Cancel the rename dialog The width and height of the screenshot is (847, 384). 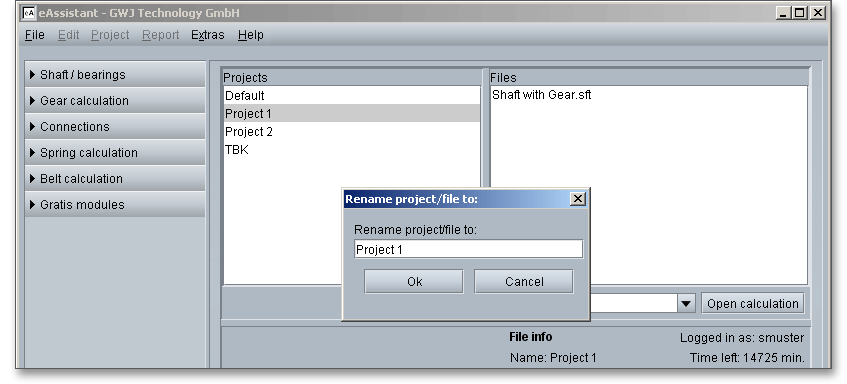(x=523, y=281)
